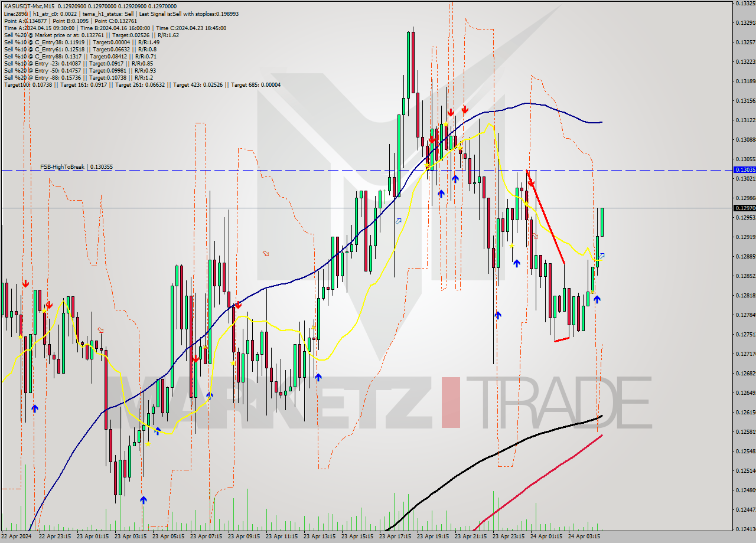This screenshot has height=543, width=756.
Task: Click the '24 Apr 03:15' time axis label
Action: click(x=584, y=537)
